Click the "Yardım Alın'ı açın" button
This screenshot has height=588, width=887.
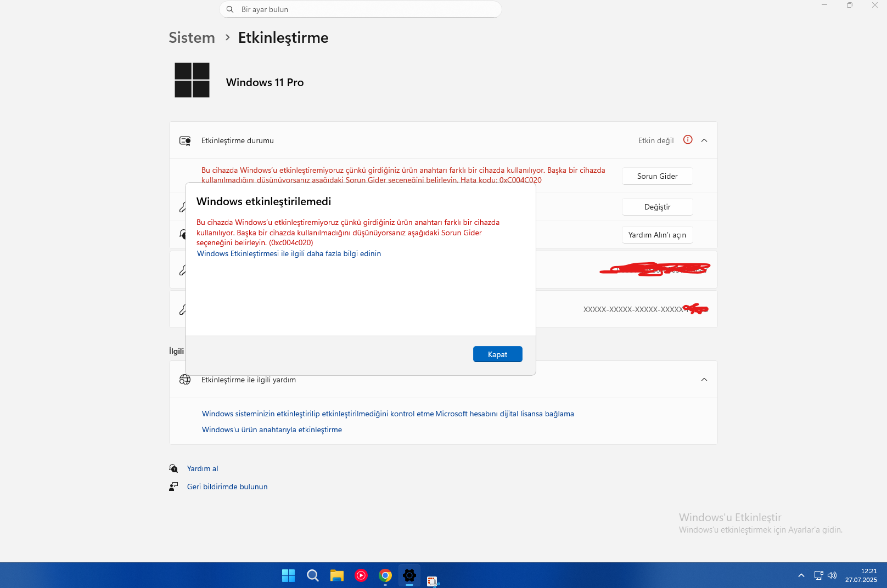(x=657, y=235)
